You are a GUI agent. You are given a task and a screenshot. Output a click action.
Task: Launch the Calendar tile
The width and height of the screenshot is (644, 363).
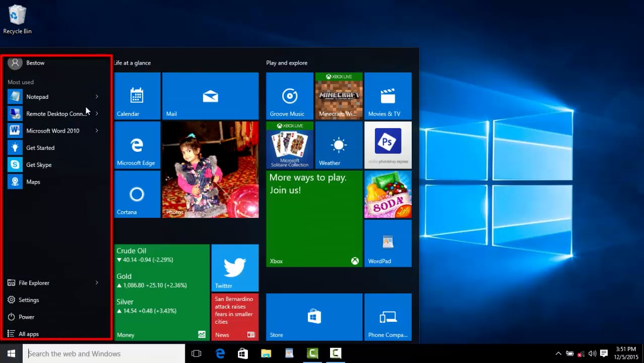tap(137, 96)
